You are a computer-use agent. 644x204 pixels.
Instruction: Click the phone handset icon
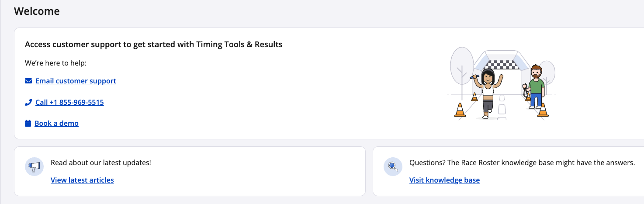(x=28, y=102)
